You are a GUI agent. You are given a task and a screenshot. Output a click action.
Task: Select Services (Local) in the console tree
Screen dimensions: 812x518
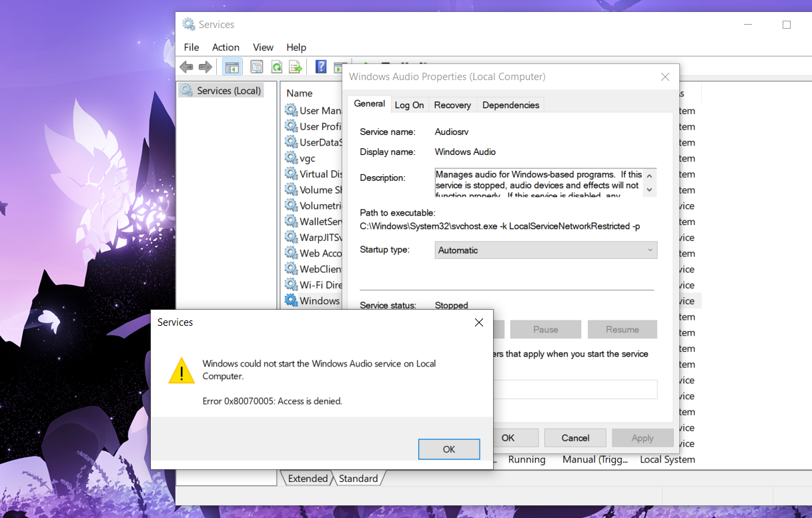[x=222, y=90]
